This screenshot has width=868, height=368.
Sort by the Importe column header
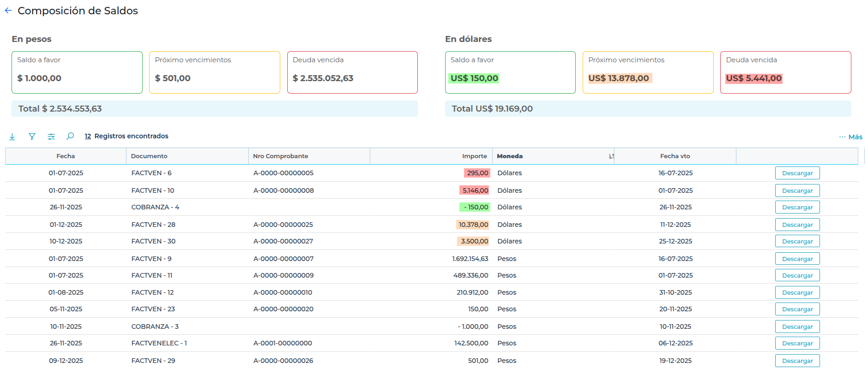tap(474, 156)
